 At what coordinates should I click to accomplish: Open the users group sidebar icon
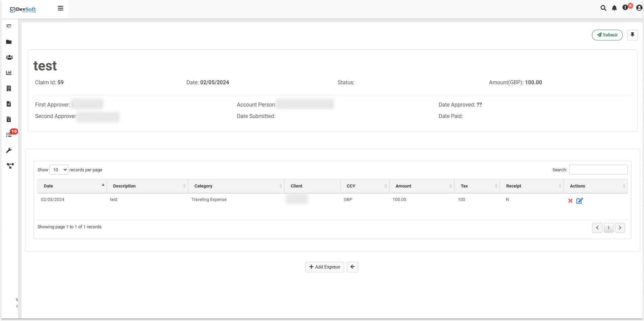pos(9,57)
